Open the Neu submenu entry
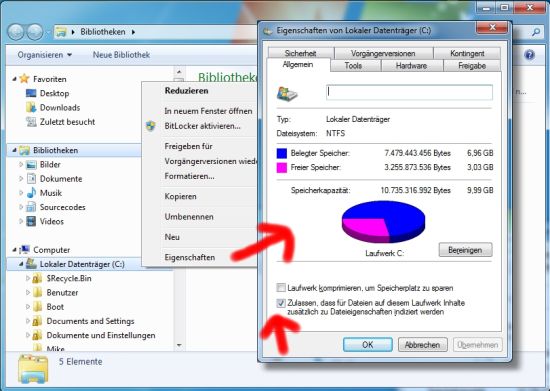 click(x=172, y=237)
